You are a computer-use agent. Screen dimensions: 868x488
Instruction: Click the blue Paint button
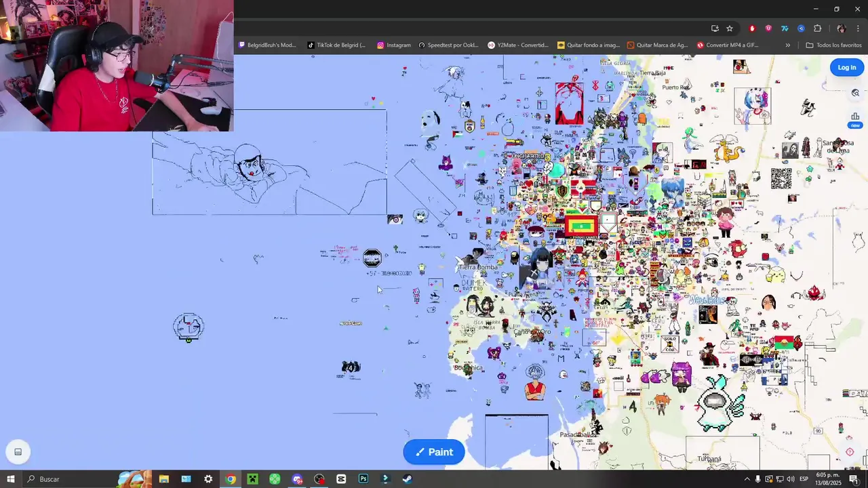(x=434, y=452)
